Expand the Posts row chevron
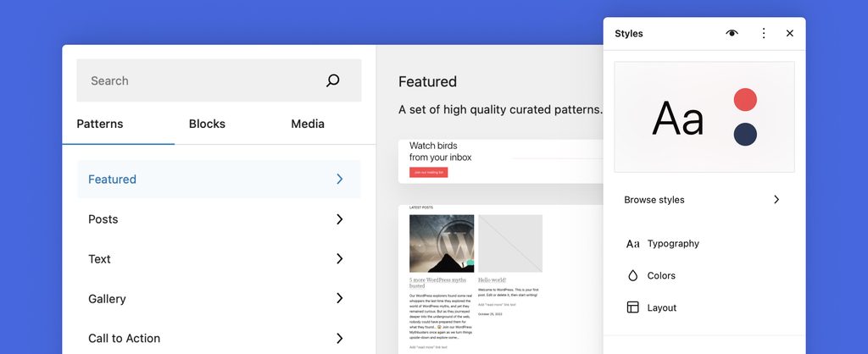Screen dimensions: 868x354 coord(340,219)
